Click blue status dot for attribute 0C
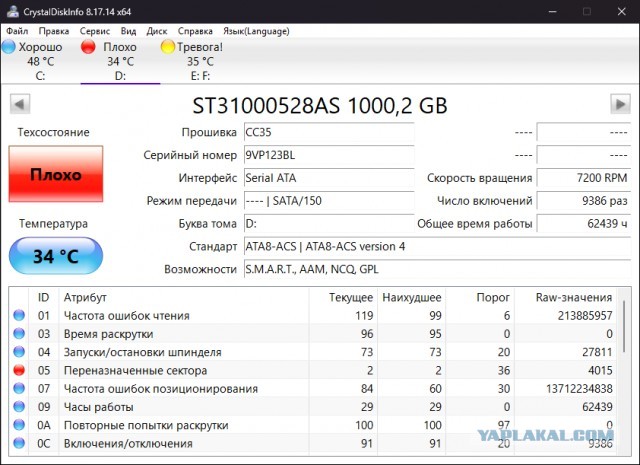Viewport: 640px width, 465px height. tap(19, 443)
